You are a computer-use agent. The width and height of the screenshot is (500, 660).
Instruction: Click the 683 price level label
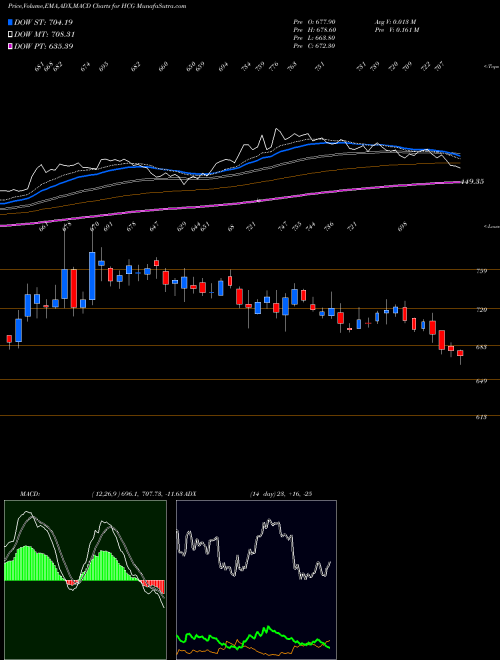coord(482,347)
